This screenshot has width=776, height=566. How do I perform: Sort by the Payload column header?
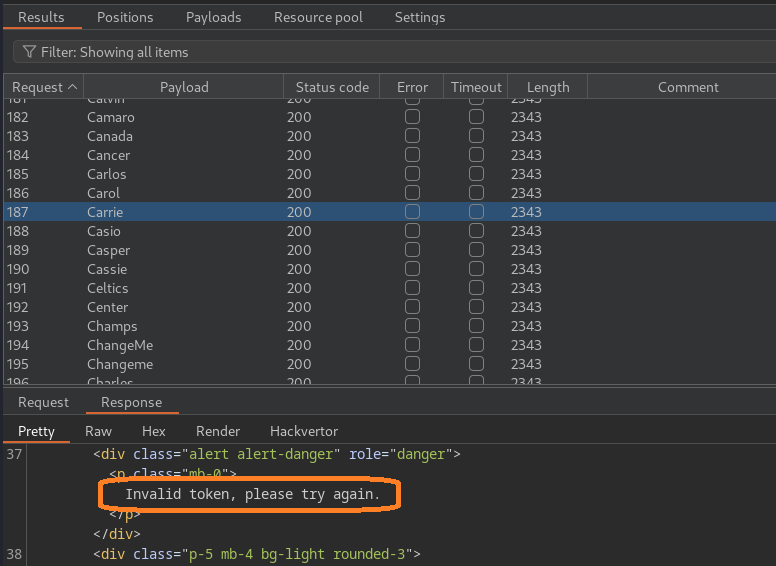point(184,87)
